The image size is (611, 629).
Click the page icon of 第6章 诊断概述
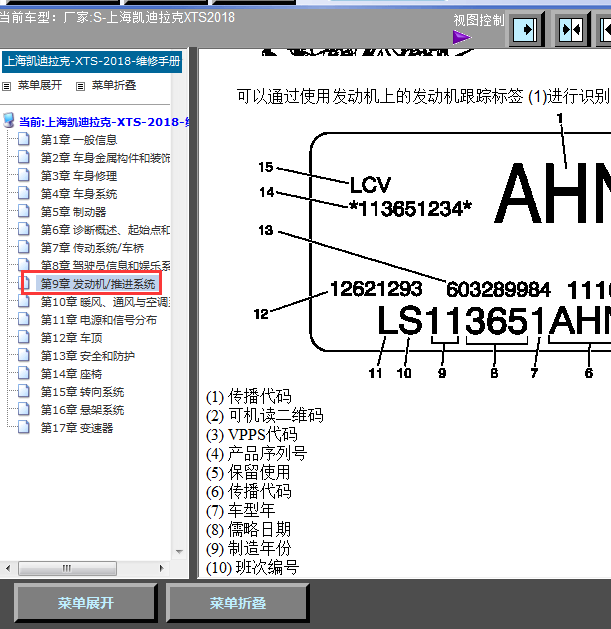(x=24, y=229)
